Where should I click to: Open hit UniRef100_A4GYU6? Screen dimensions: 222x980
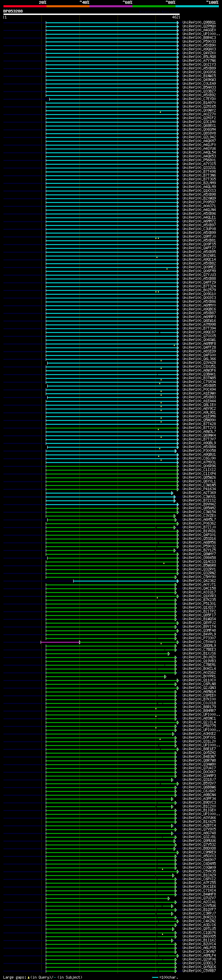(199, 149)
